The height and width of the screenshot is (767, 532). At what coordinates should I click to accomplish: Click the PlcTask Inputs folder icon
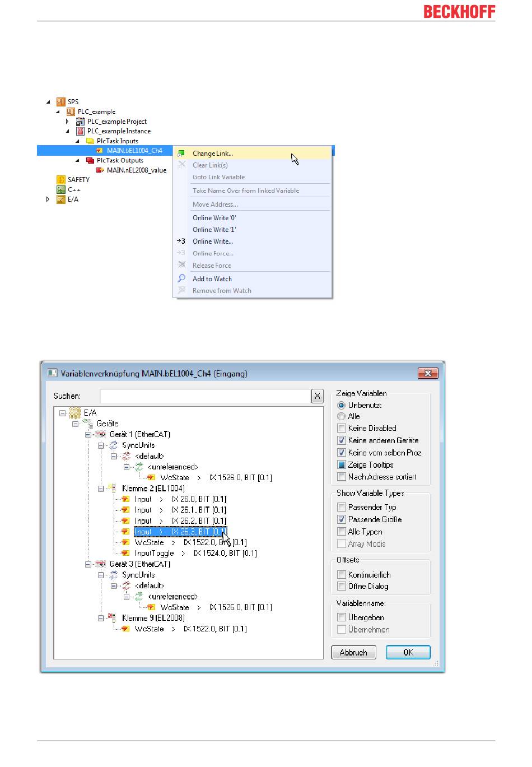pos(90,141)
